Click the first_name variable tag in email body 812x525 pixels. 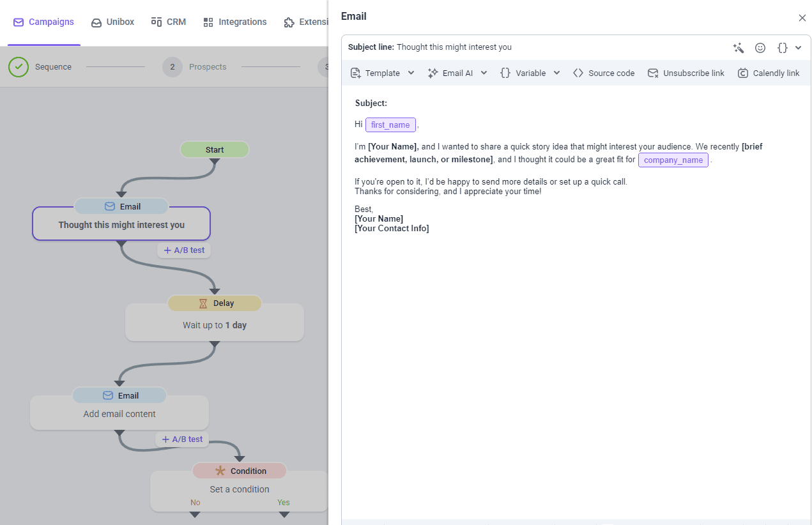click(390, 125)
